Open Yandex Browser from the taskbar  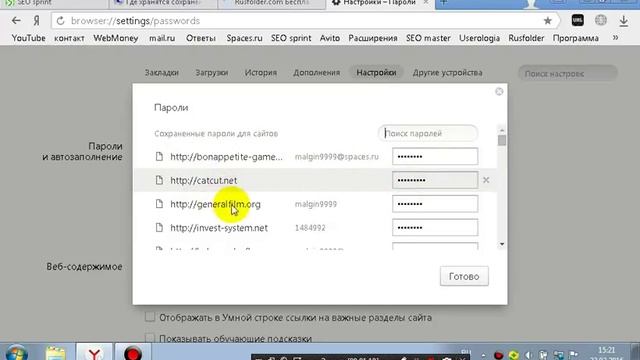94,352
